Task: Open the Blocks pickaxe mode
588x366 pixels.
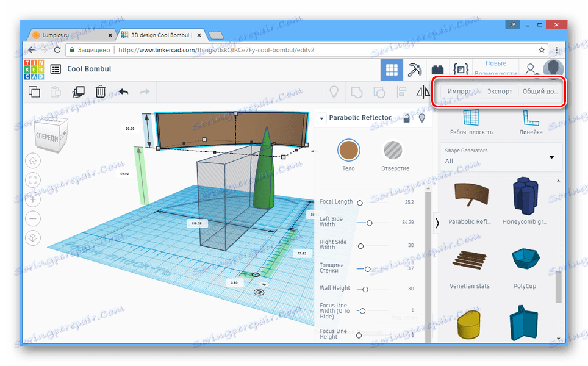Action: coord(414,70)
